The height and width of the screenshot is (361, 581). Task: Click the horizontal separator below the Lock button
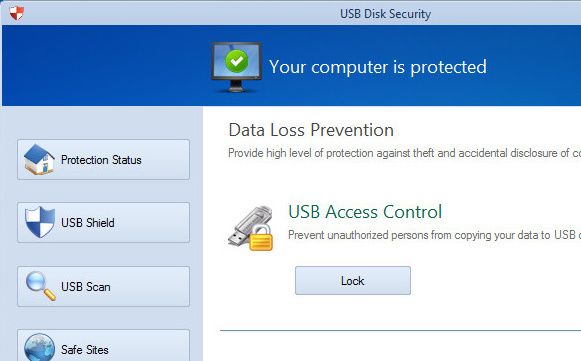point(401,330)
